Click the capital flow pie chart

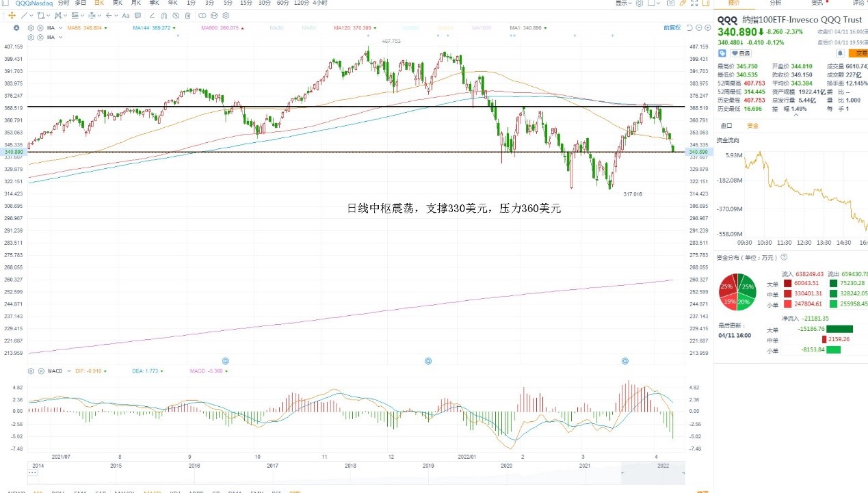[x=737, y=292]
